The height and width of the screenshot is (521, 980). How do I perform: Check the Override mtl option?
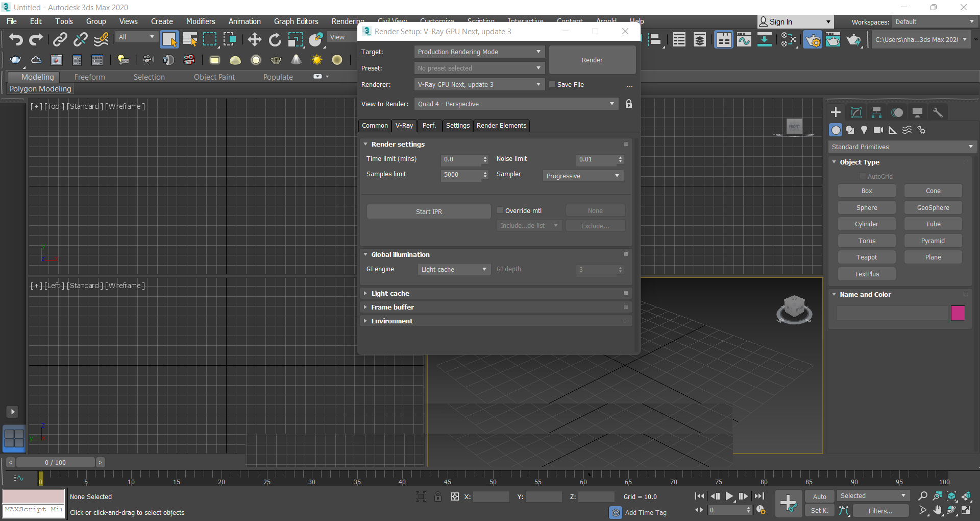500,210
